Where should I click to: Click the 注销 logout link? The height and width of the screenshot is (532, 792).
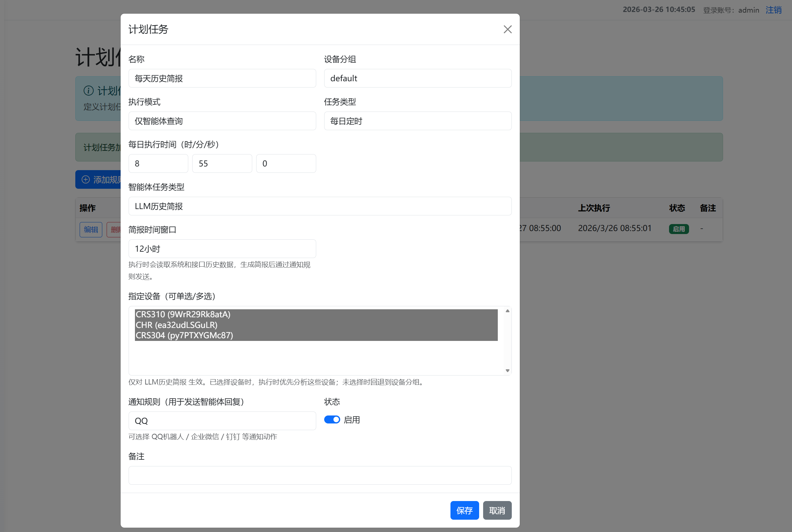(x=773, y=10)
